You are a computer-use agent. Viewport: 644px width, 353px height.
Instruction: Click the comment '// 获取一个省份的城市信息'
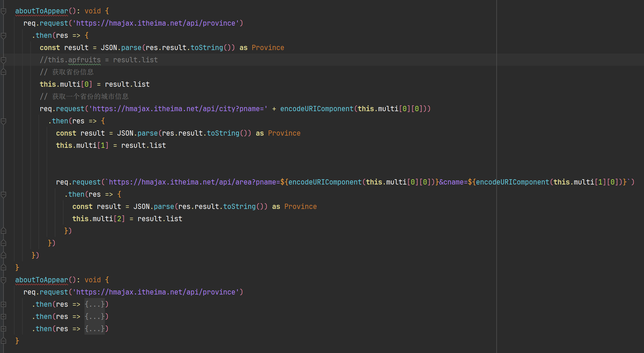tap(84, 97)
